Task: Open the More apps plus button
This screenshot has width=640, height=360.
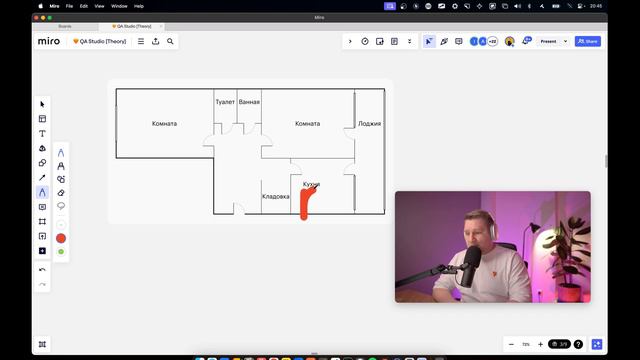Action: pyautogui.click(x=42, y=251)
